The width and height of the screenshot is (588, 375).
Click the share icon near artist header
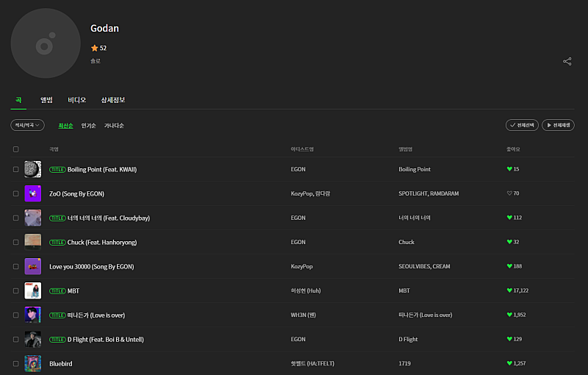[x=567, y=62]
